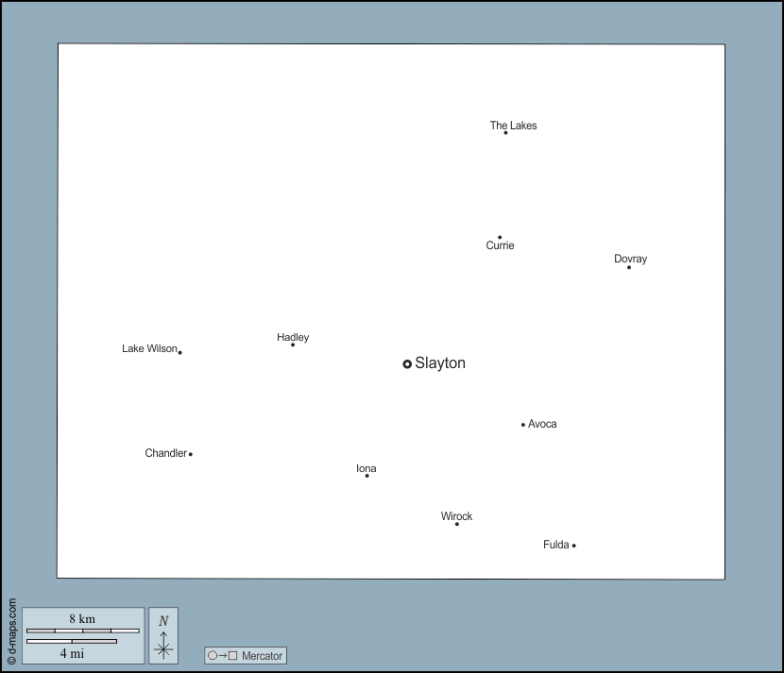The image size is (784, 673).
Task: Click the 4 mi scale bar
Action: click(72, 642)
